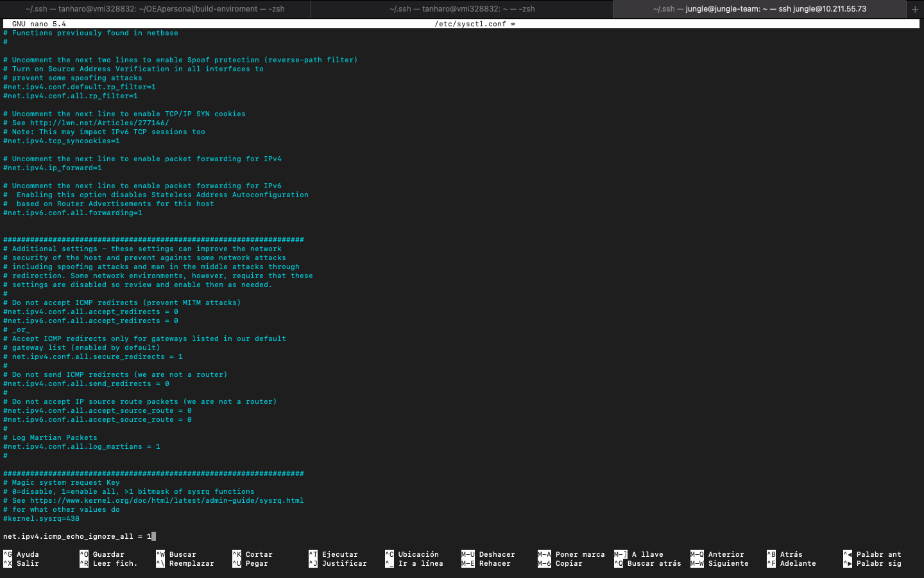Click the /etc/sysctl.conf filename in title bar

(x=470, y=24)
